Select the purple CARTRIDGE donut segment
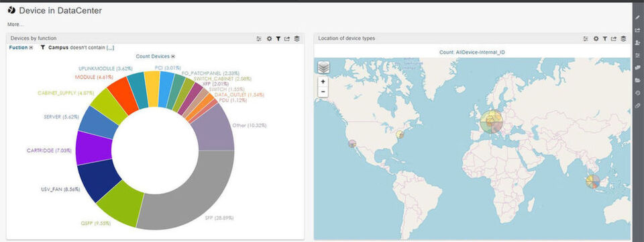The height and width of the screenshot is (242, 644). pyautogui.click(x=94, y=148)
